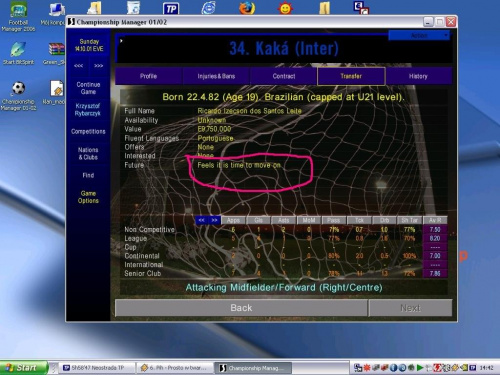
Task: Open the Windows Start menu
Action: coord(23,368)
